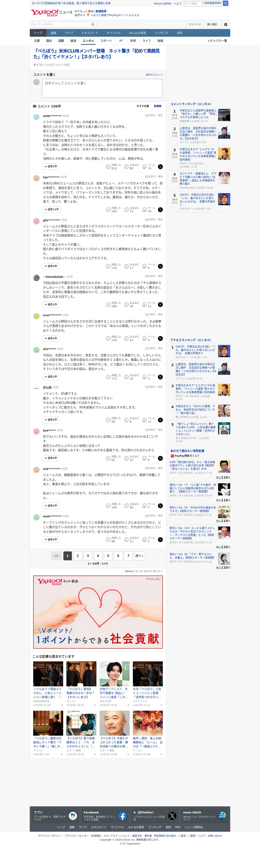The image size is (260, 868).
Task: Open the 自分のコメント link
Action: pos(154,75)
